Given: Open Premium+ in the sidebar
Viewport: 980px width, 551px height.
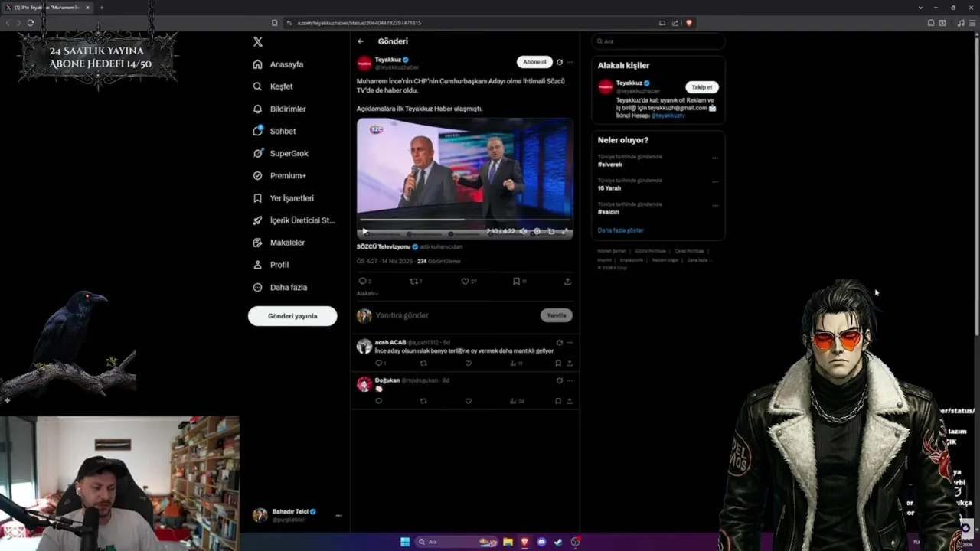Looking at the screenshot, I should pos(279,175).
